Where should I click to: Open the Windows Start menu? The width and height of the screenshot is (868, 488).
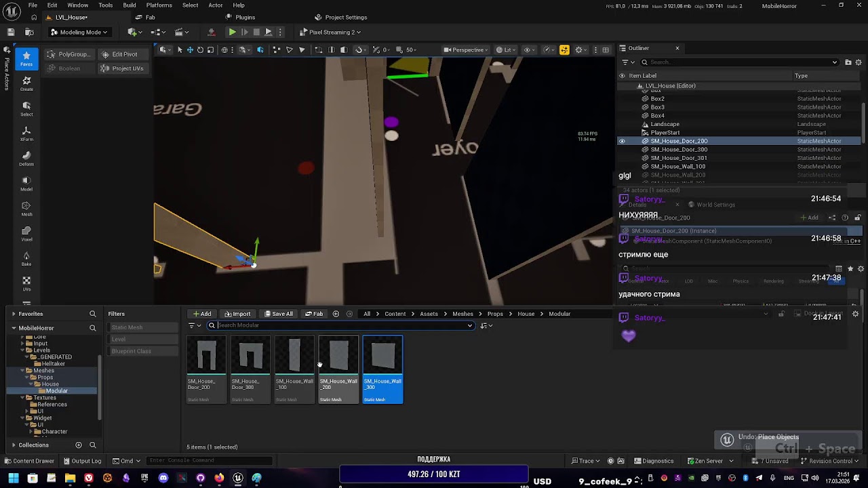[13, 478]
